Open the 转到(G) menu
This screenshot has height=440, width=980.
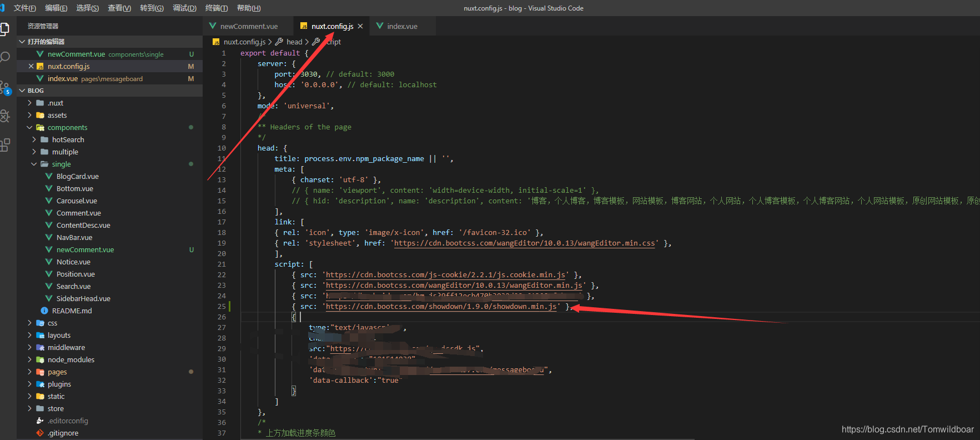(x=152, y=8)
